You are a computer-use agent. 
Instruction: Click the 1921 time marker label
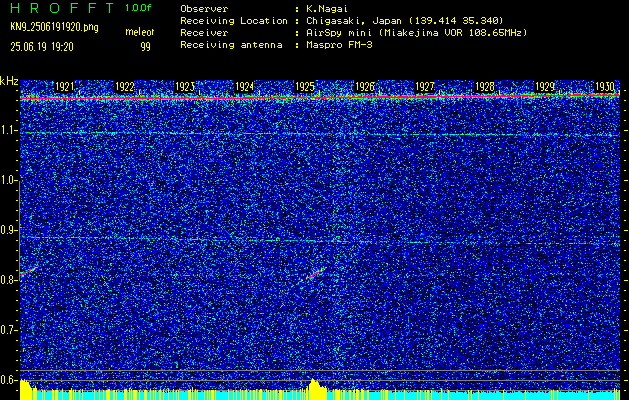click(x=65, y=87)
